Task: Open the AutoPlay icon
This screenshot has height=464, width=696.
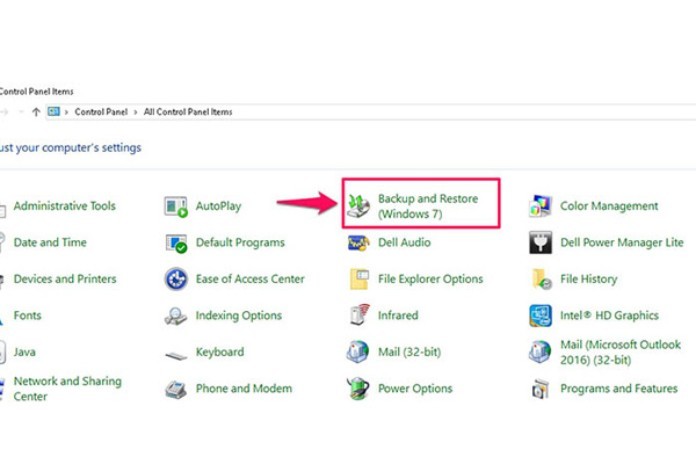Action: [176, 206]
